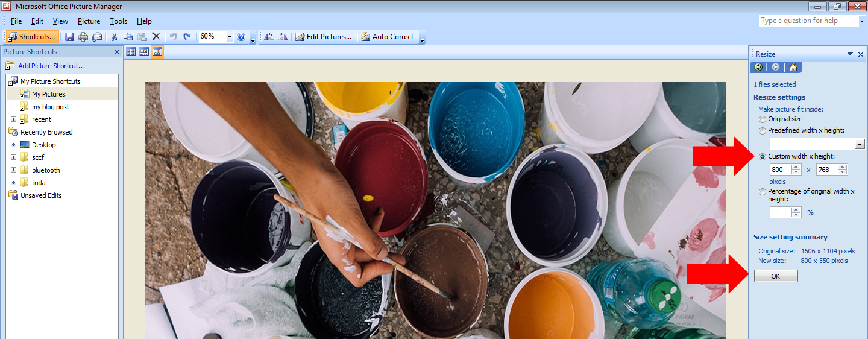This screenshot has width=868, height=339.
Task: Switch to Single Picture view
Action: click(x=157, y=52)
